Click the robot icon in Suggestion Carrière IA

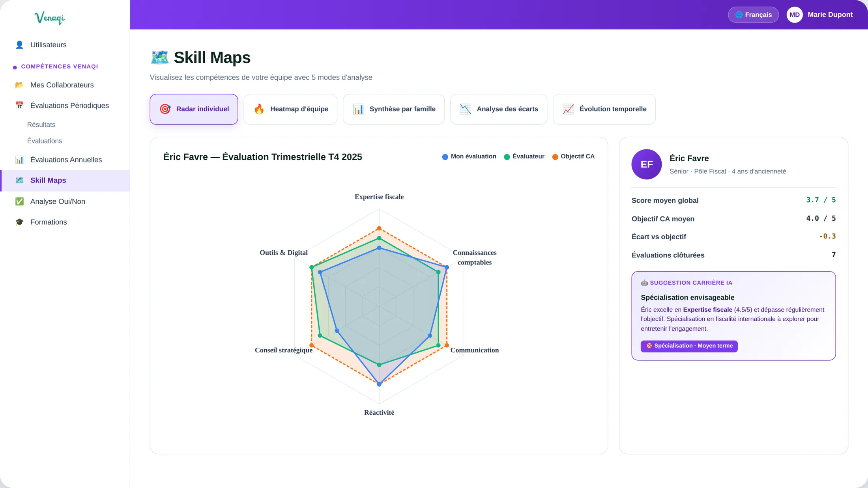644,283
